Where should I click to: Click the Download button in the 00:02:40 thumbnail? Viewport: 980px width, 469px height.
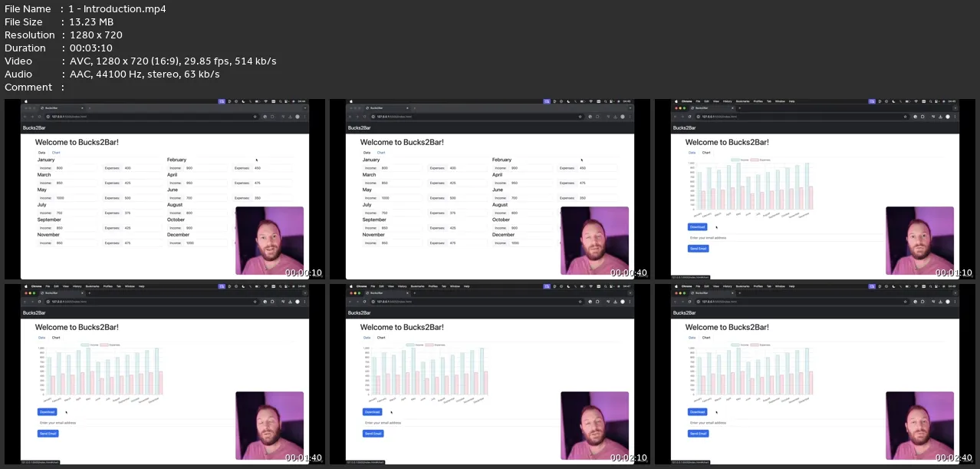(x=697, y=412)
